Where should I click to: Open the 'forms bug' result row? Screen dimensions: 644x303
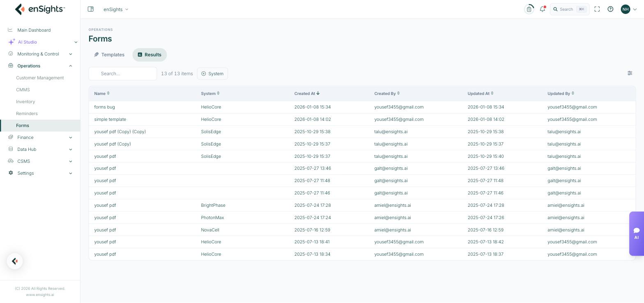pos(362,107)
